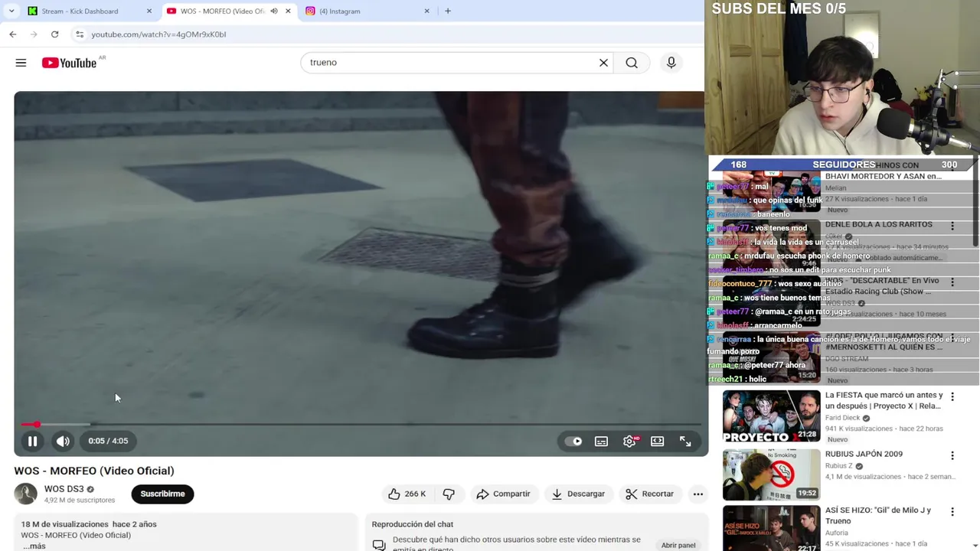Screen dimensions: 980x551
Task: Open the YouTube hamburger guide menu
Action: [21, 63]
